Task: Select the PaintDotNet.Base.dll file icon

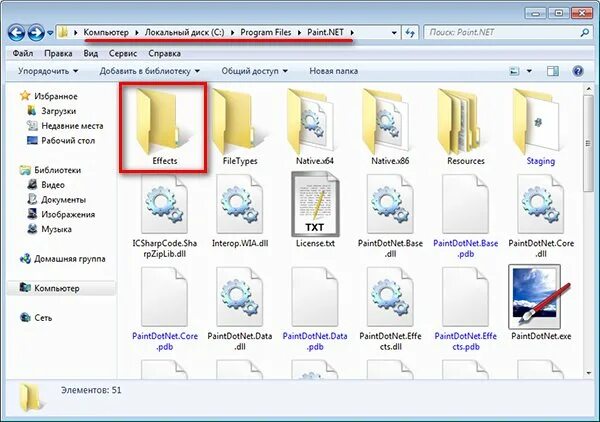Action: point(390,204)
